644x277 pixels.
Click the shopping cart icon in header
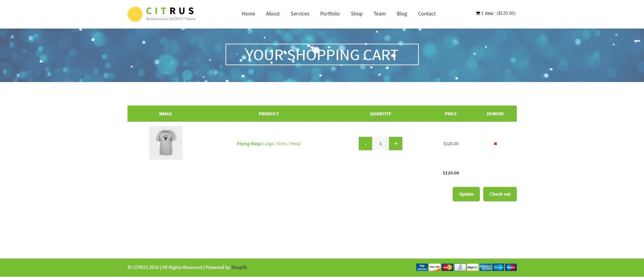478,13
